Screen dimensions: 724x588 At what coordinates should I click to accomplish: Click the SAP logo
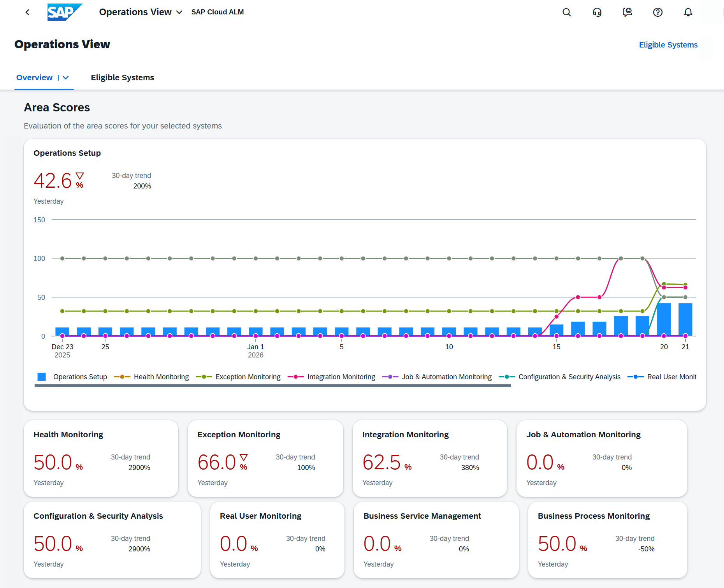(64, 12)
